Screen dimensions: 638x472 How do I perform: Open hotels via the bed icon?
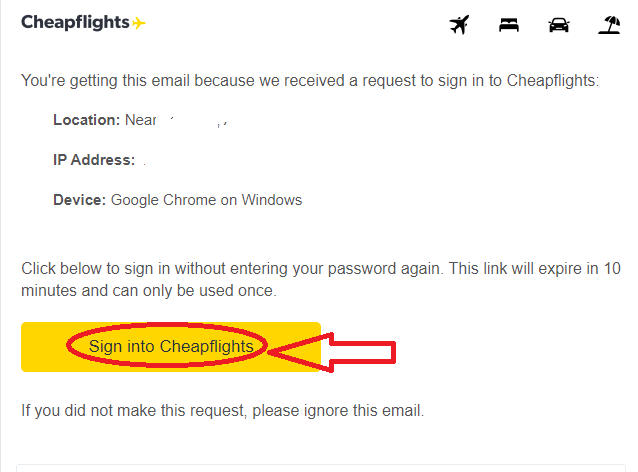tap(509, 24)
